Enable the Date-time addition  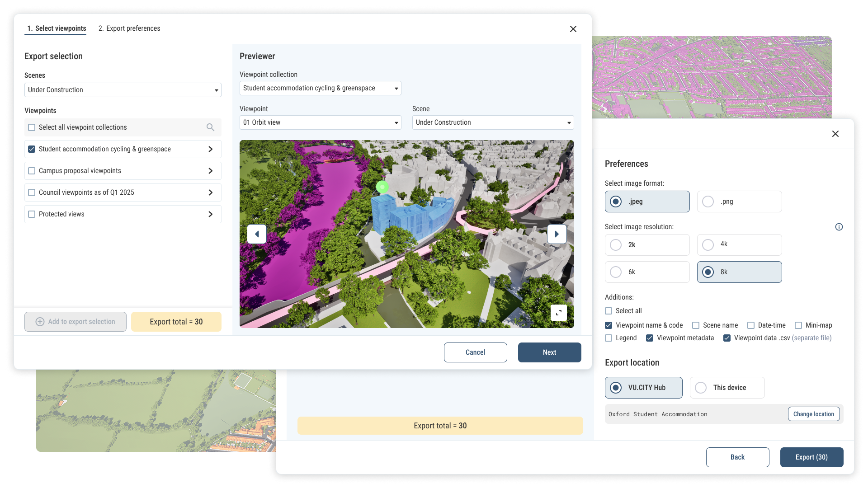(751, 325)
